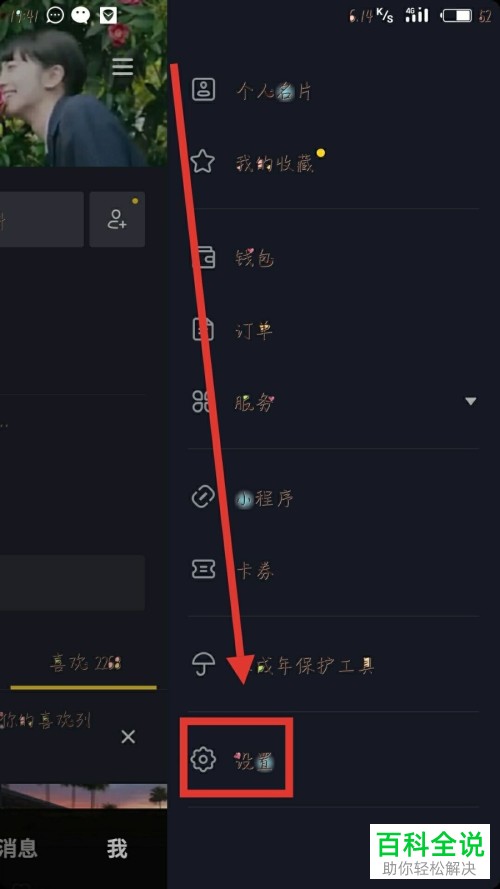Tap the 钱包 wallet icon
The width and height of the screenshot is (500, 889).
tap(203, 258)
